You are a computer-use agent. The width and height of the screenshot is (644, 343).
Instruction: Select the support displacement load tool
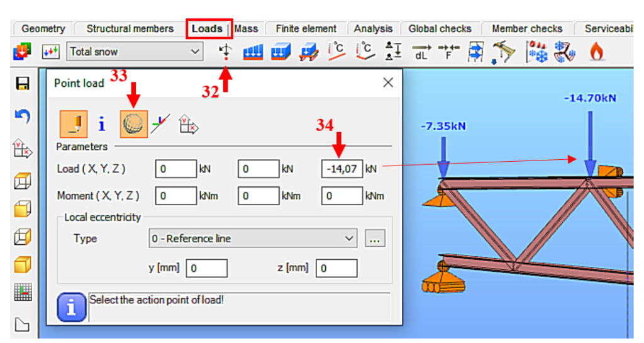tap(393, 52)
